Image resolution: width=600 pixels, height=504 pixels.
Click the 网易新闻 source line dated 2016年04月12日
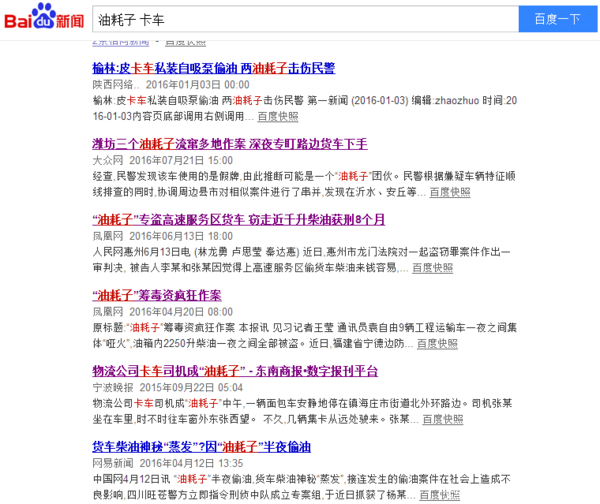[x=167, y=464]
